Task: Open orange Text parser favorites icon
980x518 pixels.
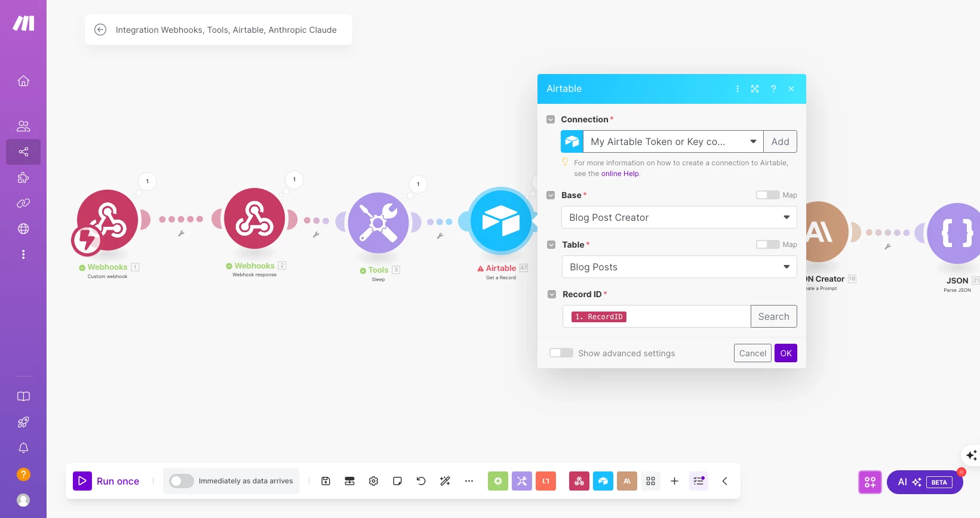Action: click(x=546, y=481)
